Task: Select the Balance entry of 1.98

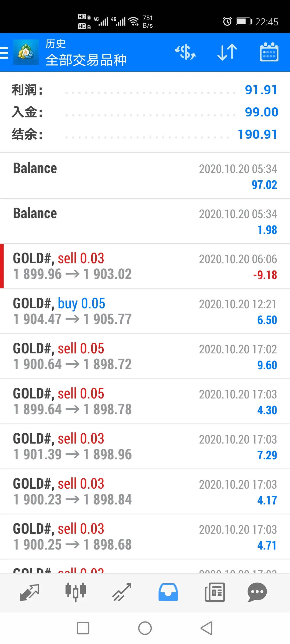Action: (x=145, y=221)
